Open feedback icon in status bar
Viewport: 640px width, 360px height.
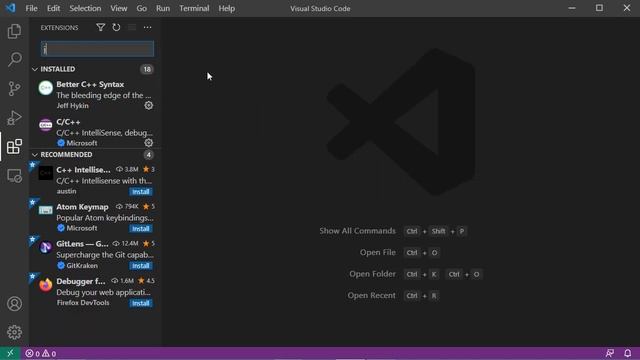pos(610,353)
